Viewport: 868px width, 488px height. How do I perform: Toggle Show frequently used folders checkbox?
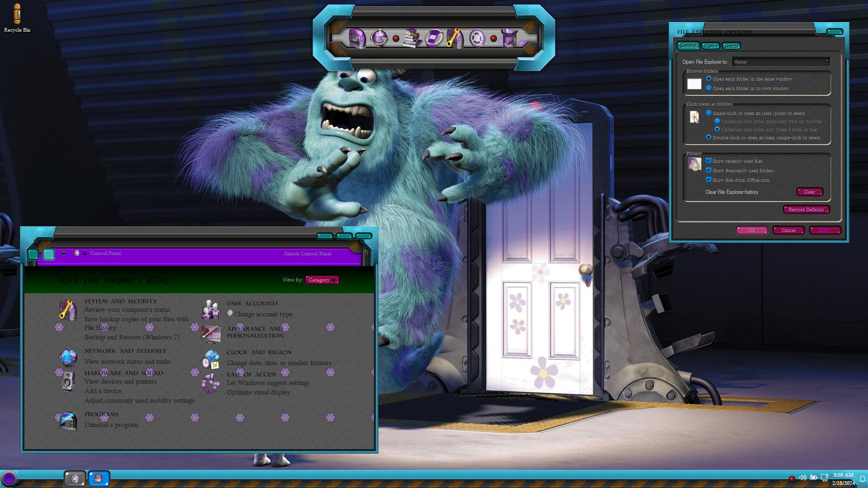click(x=708, y=170)
